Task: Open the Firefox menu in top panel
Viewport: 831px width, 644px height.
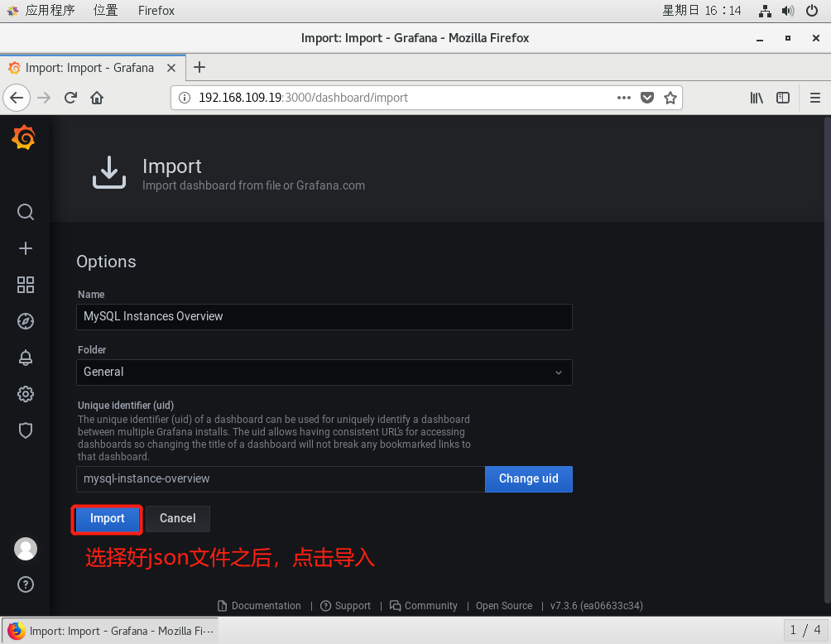Action: coord(156,11)
